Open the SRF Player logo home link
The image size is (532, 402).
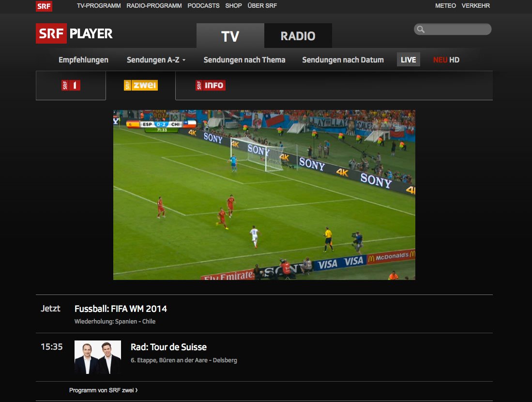tap(74, 33)
